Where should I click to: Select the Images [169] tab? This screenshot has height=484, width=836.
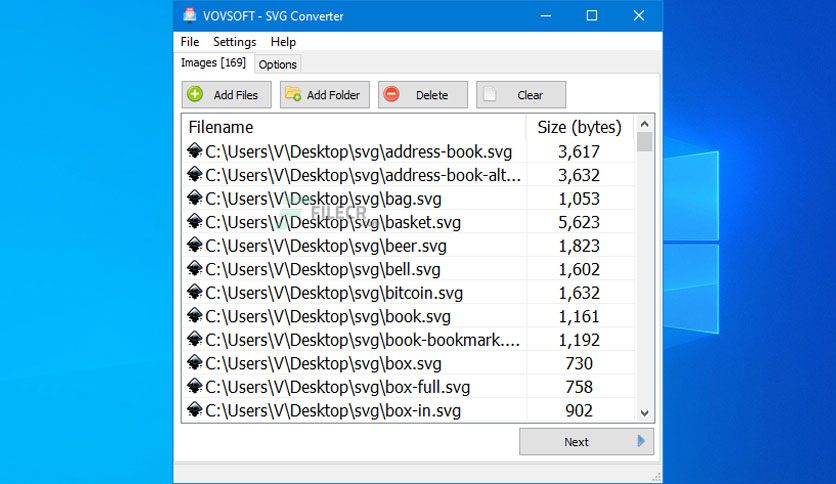(213, 62)
